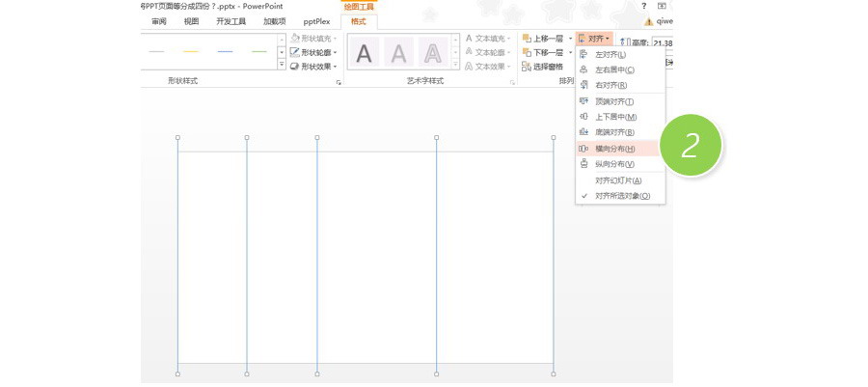
Task: Select the yellow line shape style
Action: click(190, 51)
